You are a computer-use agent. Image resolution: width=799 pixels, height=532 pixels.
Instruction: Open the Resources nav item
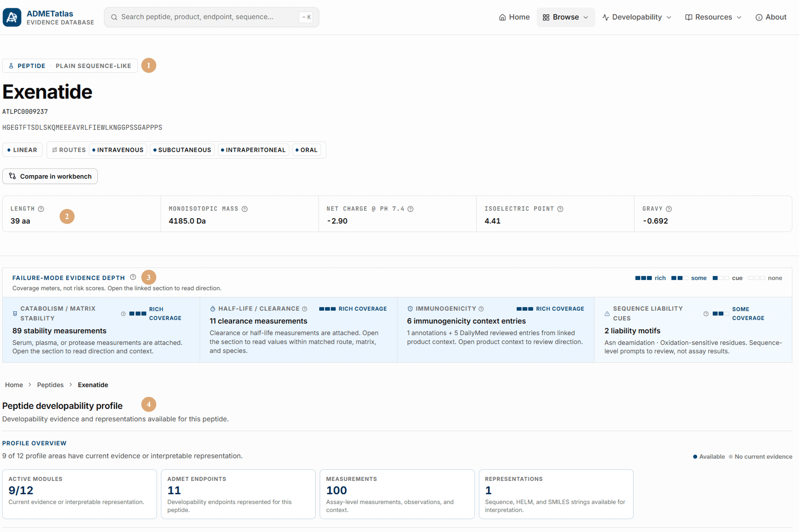tap(713, 17)
